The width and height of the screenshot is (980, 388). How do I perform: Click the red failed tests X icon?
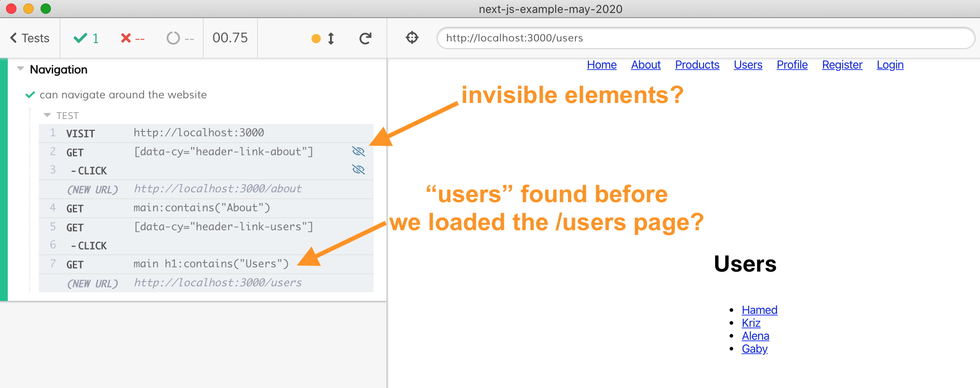(126, 38)
